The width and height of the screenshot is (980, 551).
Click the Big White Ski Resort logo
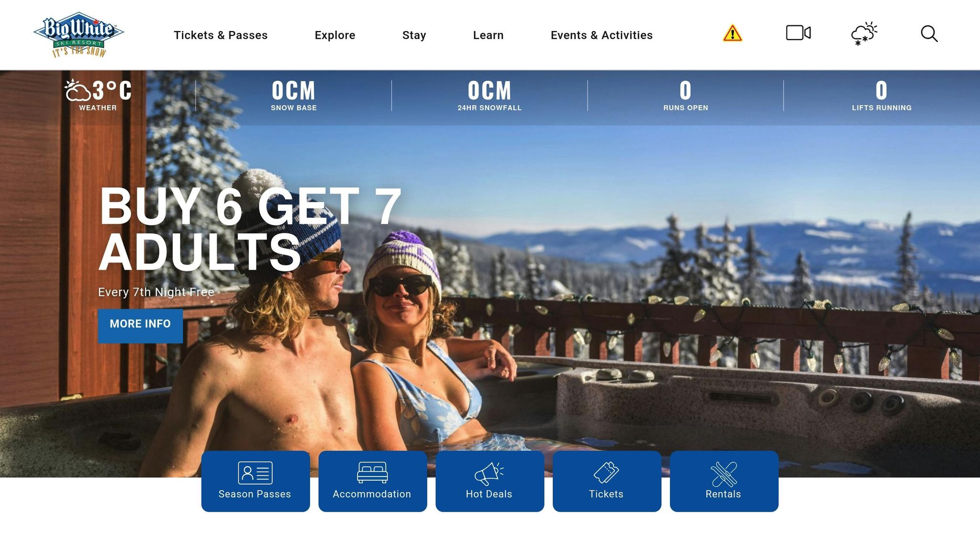[78, 34]
